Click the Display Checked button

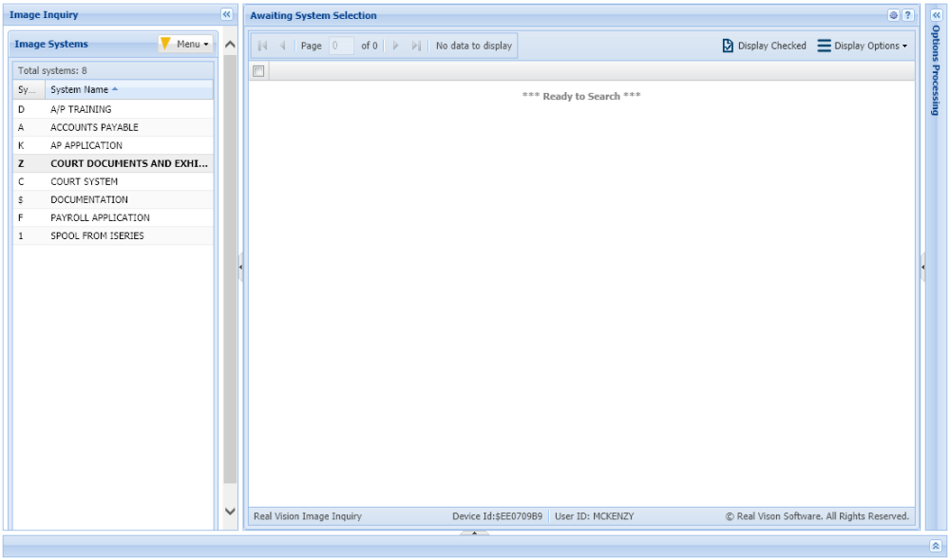click(x=765, y=46)
